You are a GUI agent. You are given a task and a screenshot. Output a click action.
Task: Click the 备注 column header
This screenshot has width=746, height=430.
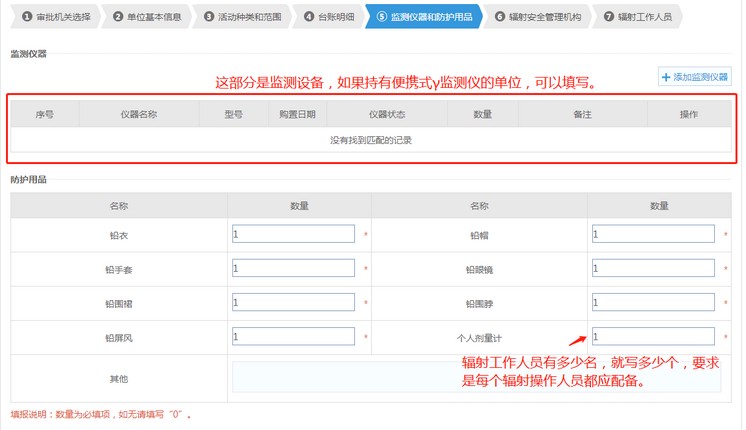[582, 114]
